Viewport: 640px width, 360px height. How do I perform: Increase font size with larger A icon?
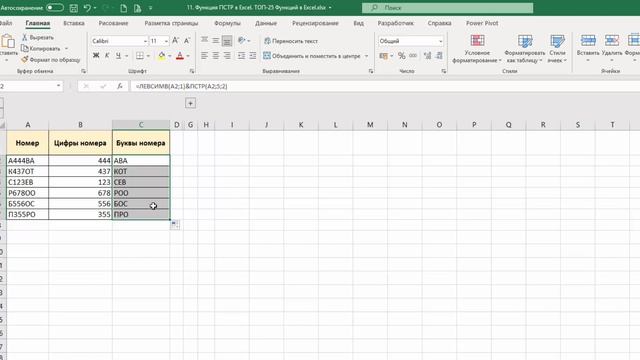(176, 40)
